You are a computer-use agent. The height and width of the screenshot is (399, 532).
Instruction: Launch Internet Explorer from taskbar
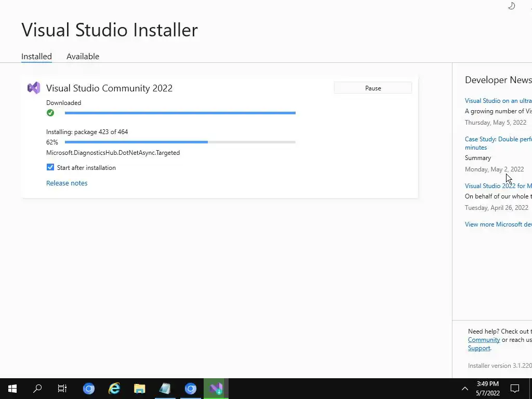(x=114, y=389)
